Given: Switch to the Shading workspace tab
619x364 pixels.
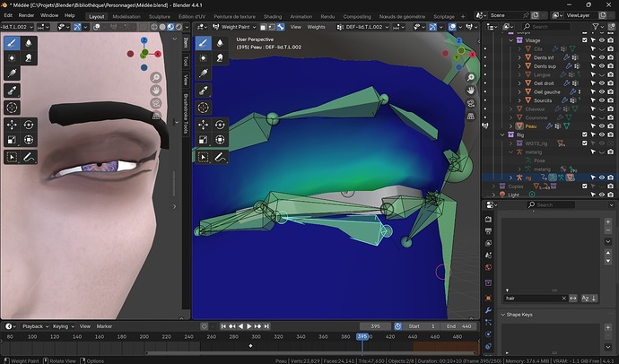Looking at the screenshot, I should tap(273, 16).
